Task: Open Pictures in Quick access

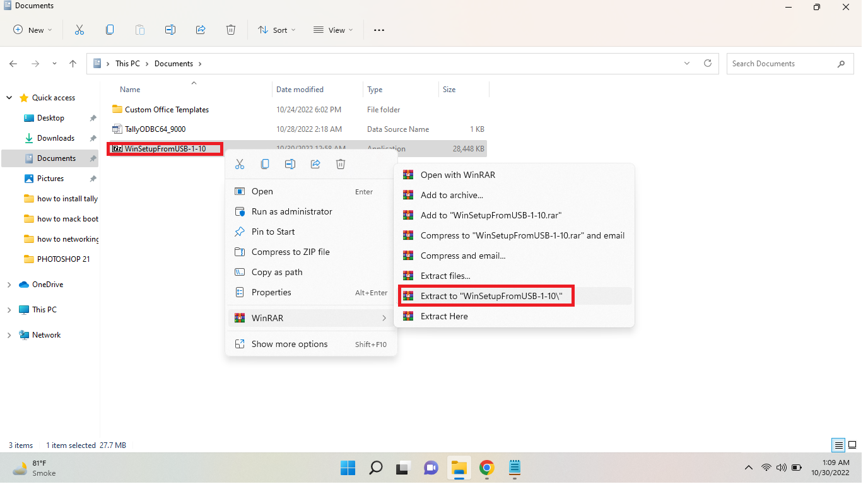Action: (x=50, y=179)
